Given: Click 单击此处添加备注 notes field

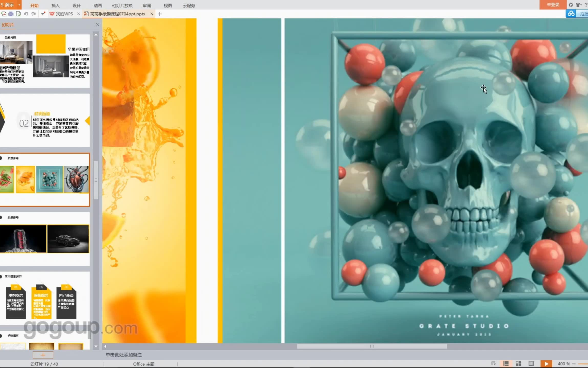Looking at the screenshot, I should (x=124, y=355).
